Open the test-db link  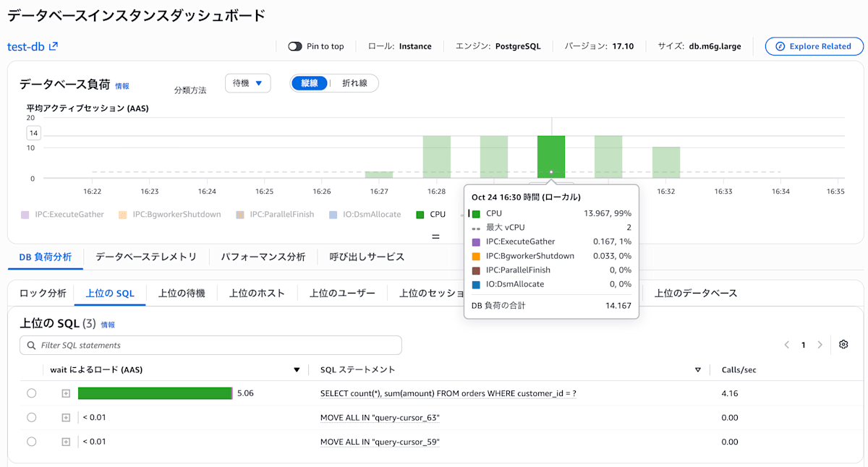(x=26, y=46)
